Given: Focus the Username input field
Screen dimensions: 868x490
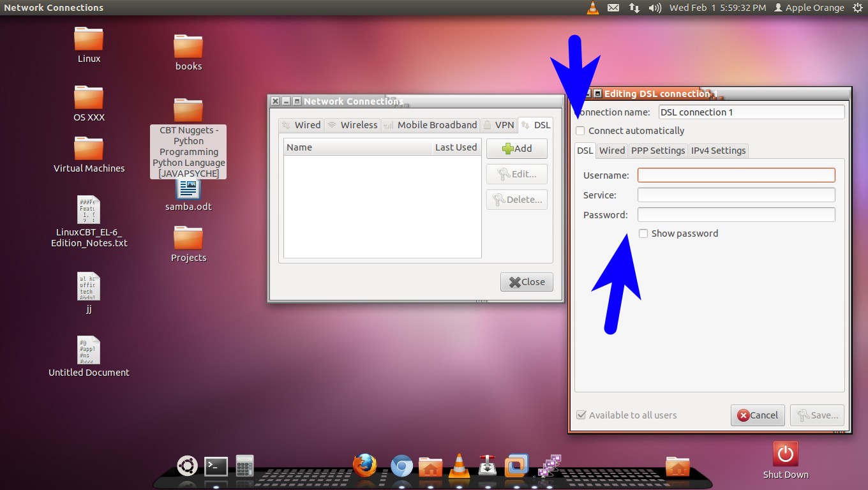Looking at the screenshot, I should (737, 175).
